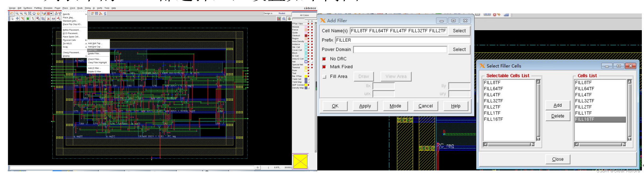Screen dimensions: 644x175
Task: Click the open design folder icon
Action: (12, 13)
